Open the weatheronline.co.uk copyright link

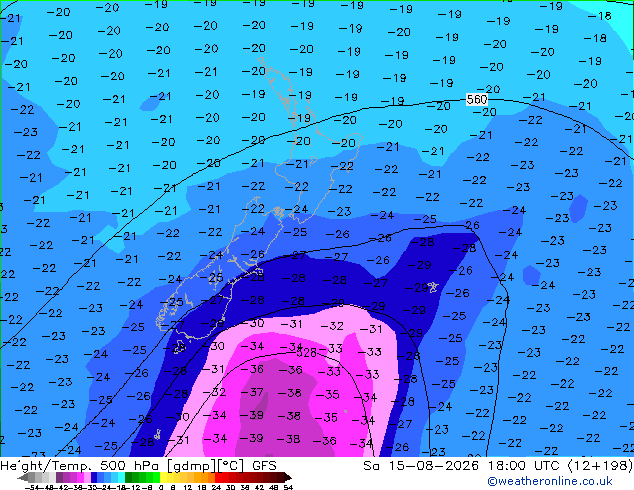549,481
